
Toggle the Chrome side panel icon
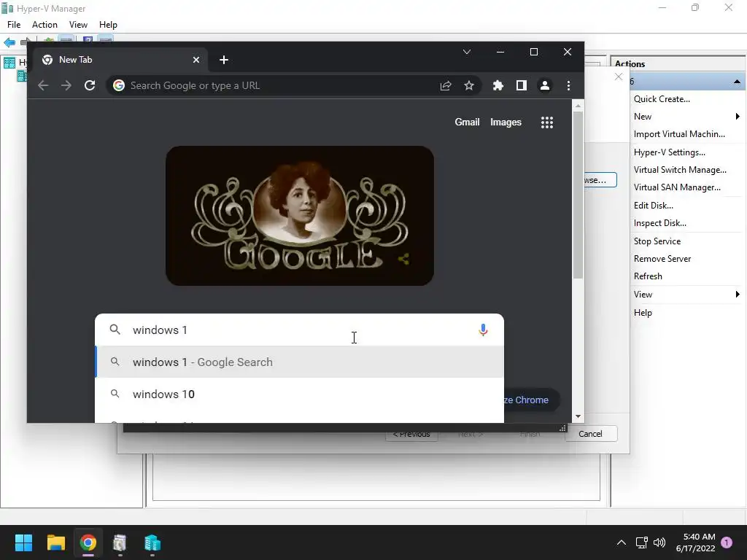tap(521, 85)
